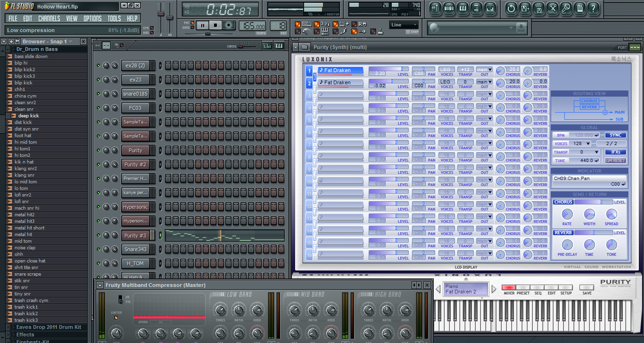644x343 pixels.
Task: Open OUT main dropdown for Purity channel 1
Action: 484,69
